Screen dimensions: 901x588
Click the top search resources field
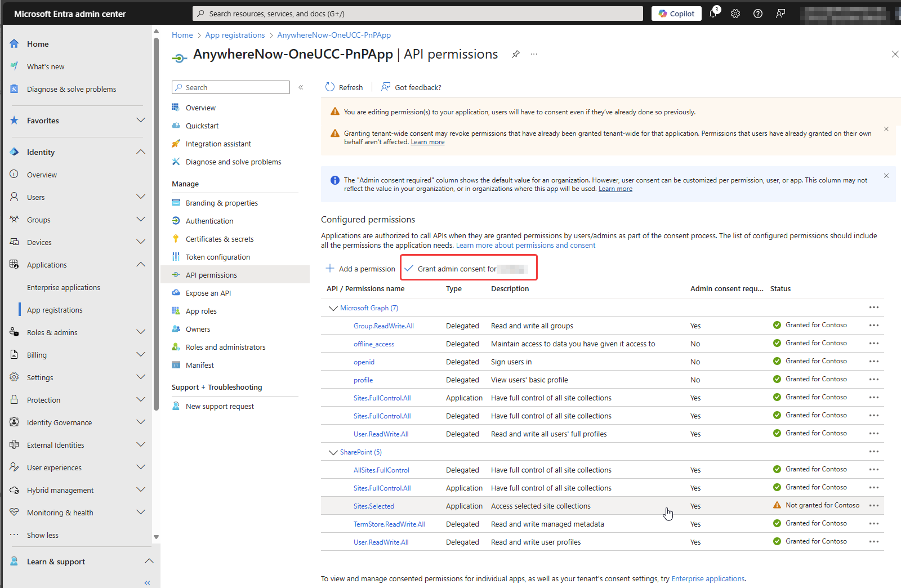pyautogui.click(x=418, y=14)
